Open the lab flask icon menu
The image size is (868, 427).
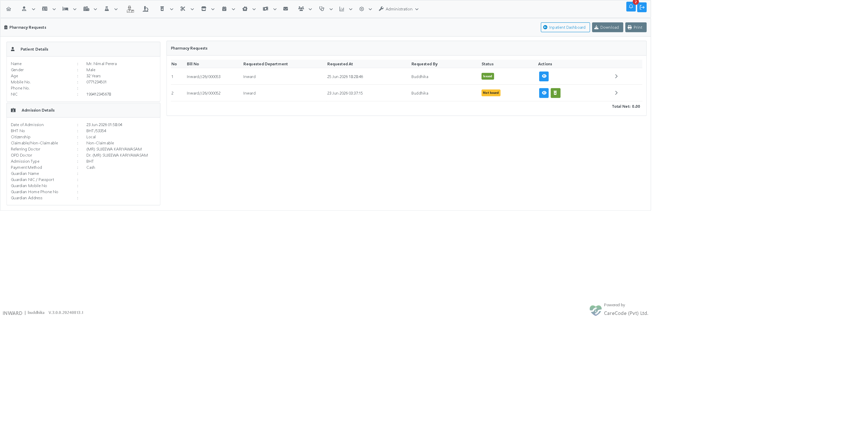(x=107, y=9)
